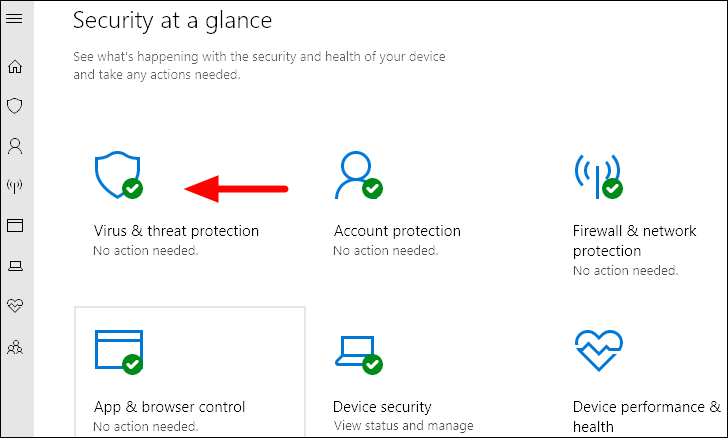
Task: Go to Home in the sidebar
Action: pos(15,66)
